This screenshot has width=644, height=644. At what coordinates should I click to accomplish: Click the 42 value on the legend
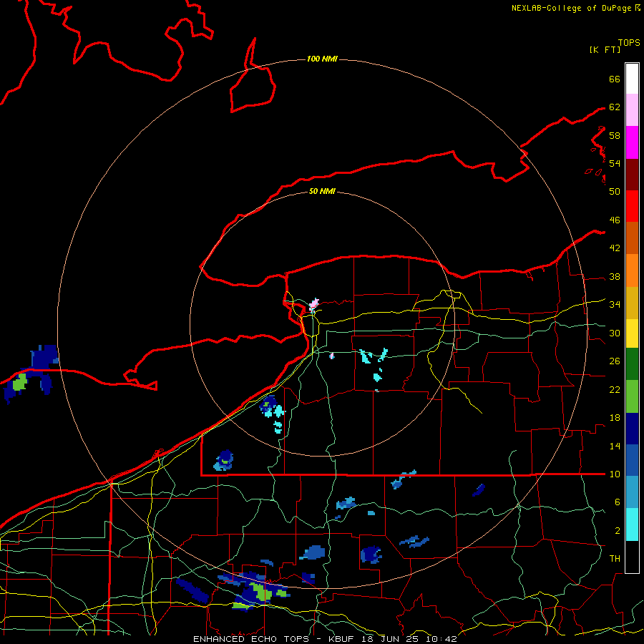pos(615,248)
